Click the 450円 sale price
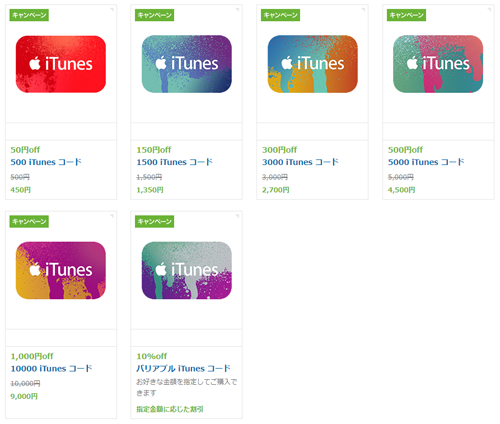The width and height of the screenshot is (500, 424). pyautogui.click(x=21, y=190)
